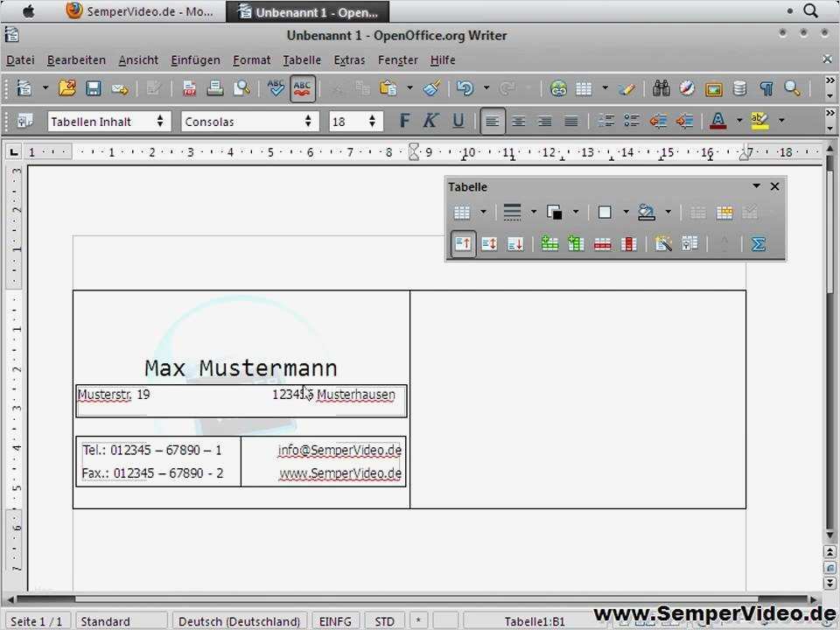Print the file directly using the printer icon

point(215,87)
